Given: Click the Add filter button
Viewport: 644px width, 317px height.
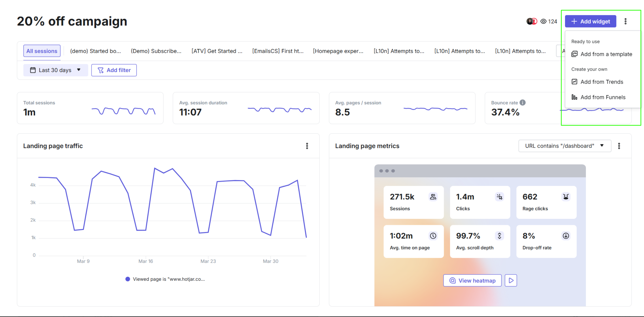Looking at the screenshot, I should [x=114, y=70].
